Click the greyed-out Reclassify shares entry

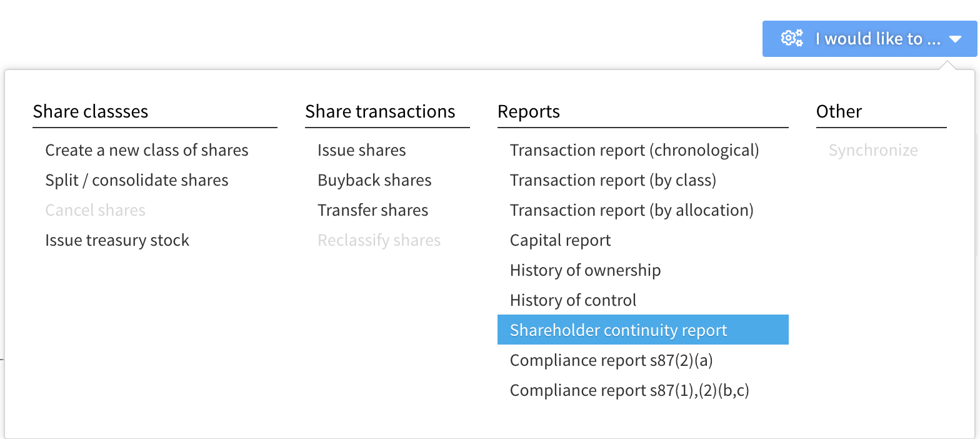point(379,240)
